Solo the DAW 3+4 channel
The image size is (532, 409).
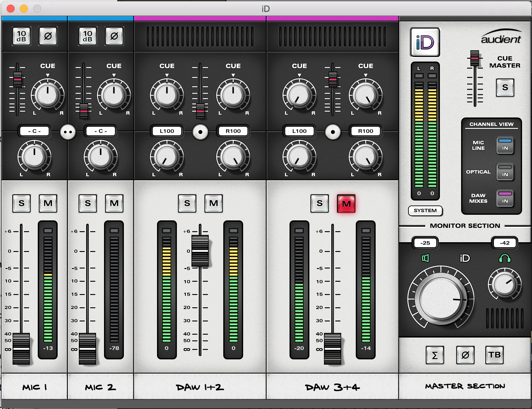click(x=320, y=203)
